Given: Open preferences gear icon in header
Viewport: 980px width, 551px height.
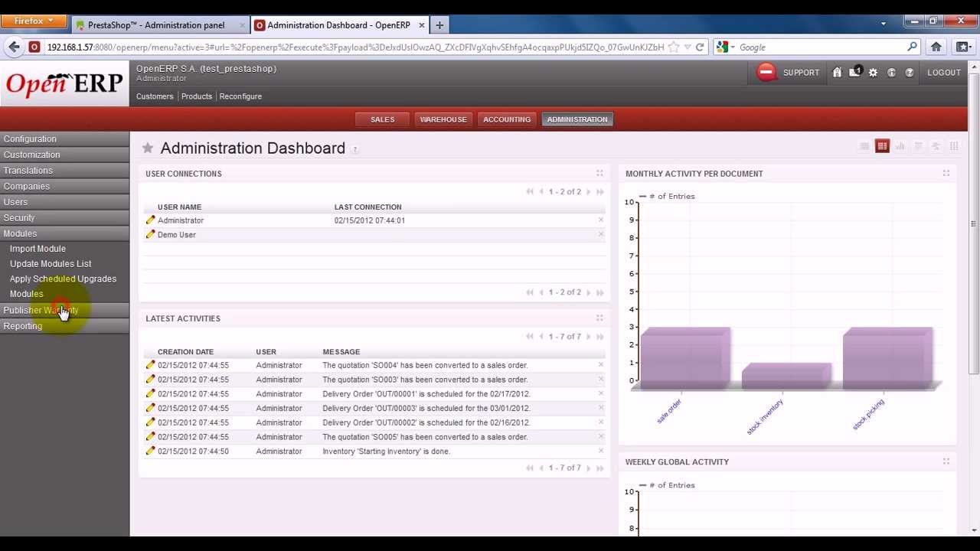Looking at the screenshot, I should coord(873,73).
